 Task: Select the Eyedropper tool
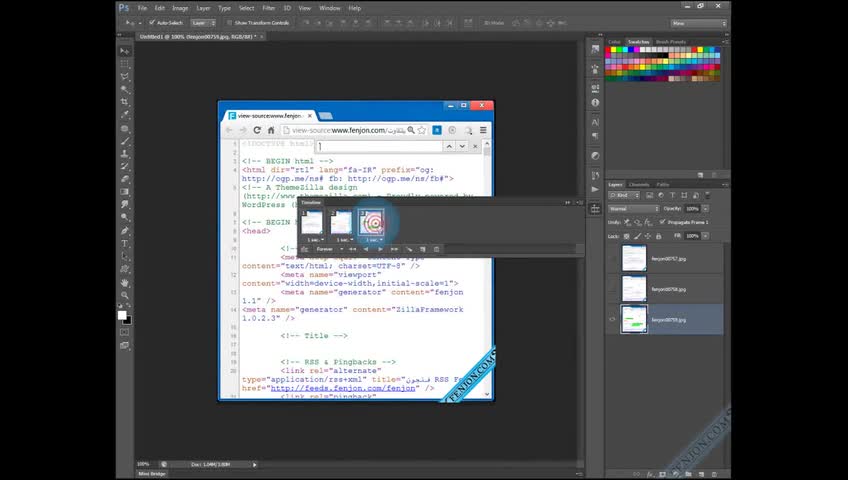coord(125,115)
